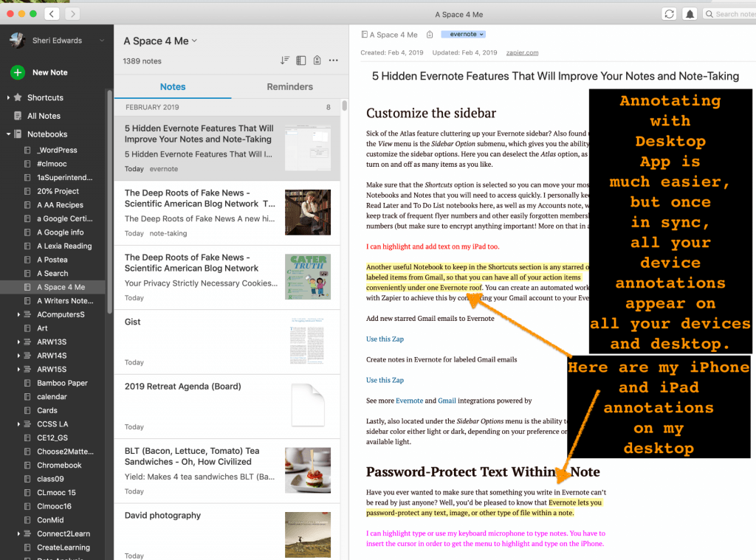Image resolution: width=756 pixels, height=560 pixels.
Task: Click the sync refresh icon
Action: pyautogui.click(x=669, y=14)
